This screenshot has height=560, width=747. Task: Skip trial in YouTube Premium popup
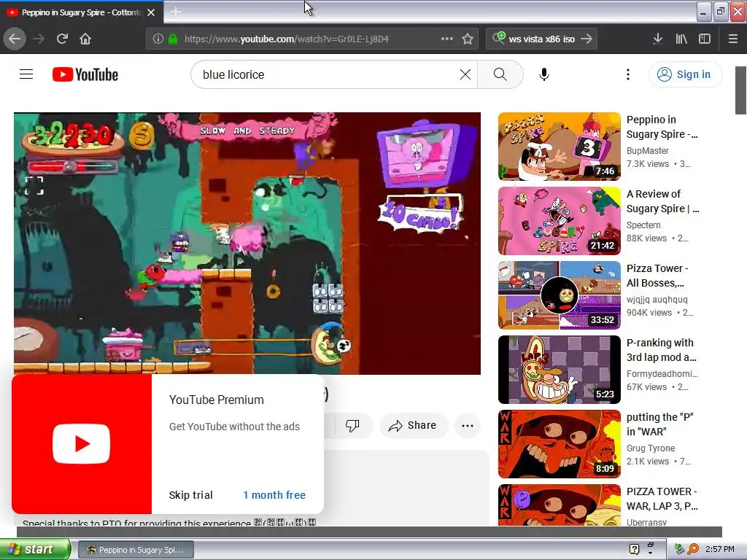190,495
